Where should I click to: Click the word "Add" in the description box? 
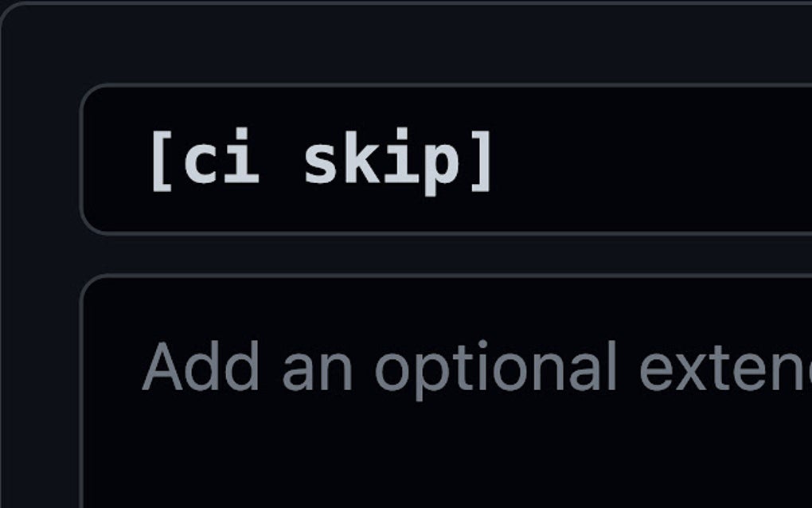click(x=201, y=368)
